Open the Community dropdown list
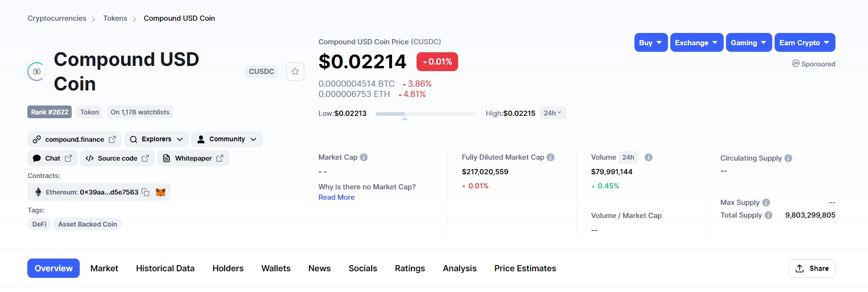Viewport: 868px width, 292px height. tap(227, 139)
